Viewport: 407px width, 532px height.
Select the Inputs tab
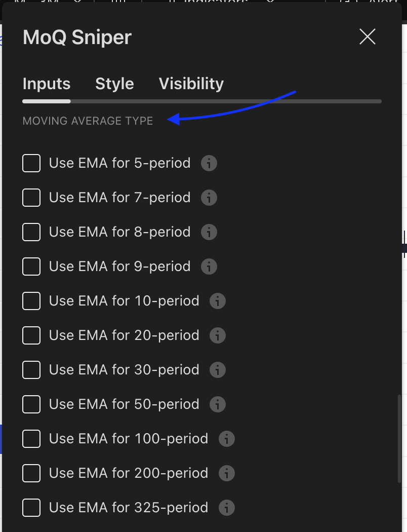(47, 84)
